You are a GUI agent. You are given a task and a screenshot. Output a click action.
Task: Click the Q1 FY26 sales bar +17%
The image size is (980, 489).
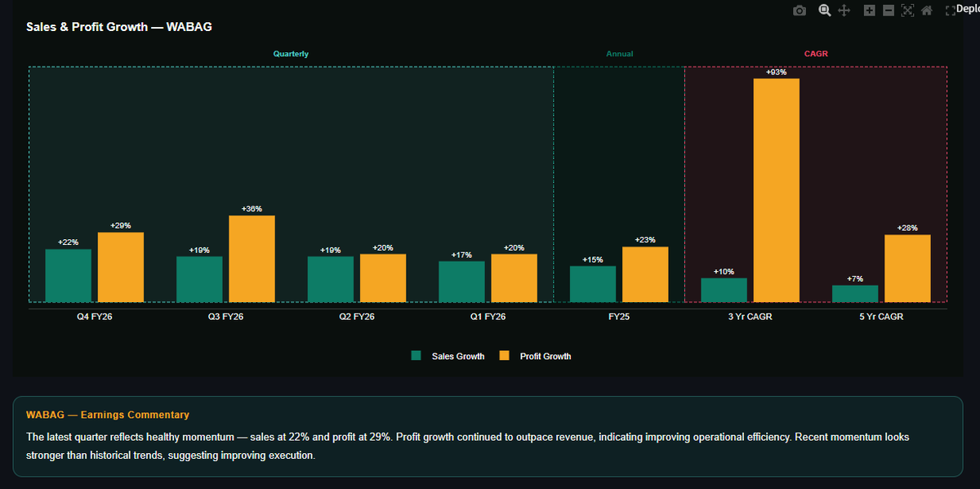461,282
